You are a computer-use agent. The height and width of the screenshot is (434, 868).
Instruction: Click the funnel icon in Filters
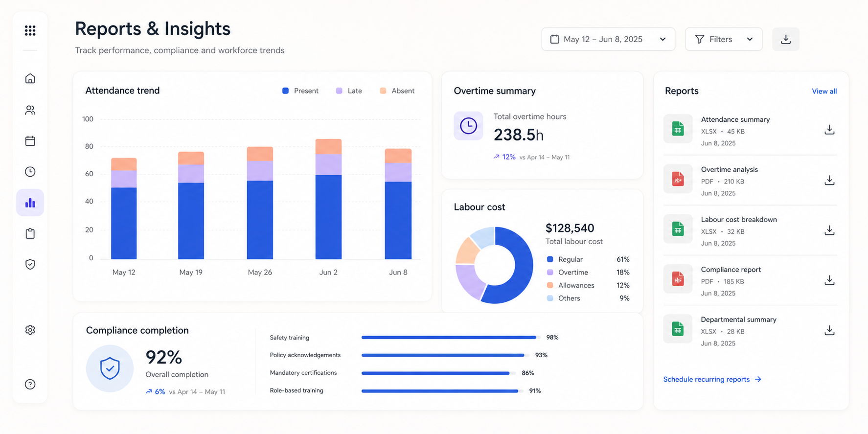(x=700, y=39)
